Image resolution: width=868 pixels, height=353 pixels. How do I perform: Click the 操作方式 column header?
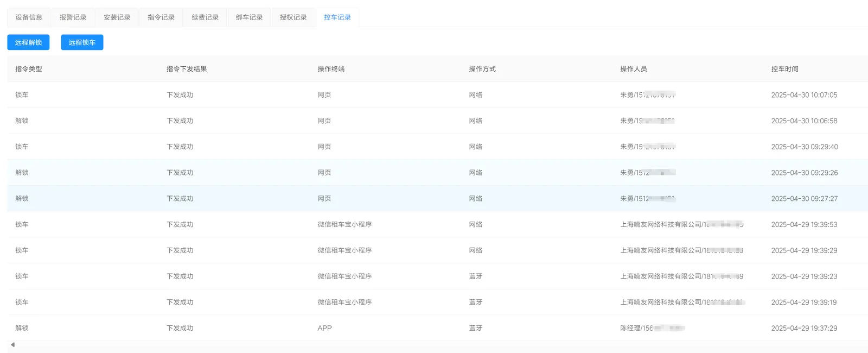[x=482, y=69]
